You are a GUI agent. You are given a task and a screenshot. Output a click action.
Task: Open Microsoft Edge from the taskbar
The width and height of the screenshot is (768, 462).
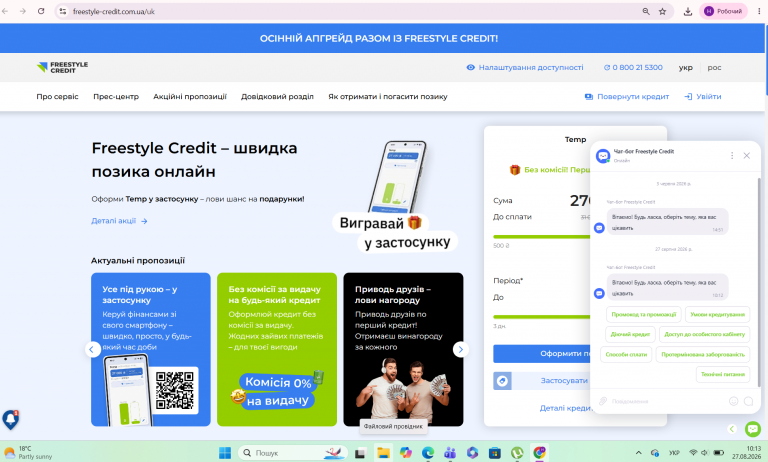(428, 453)
